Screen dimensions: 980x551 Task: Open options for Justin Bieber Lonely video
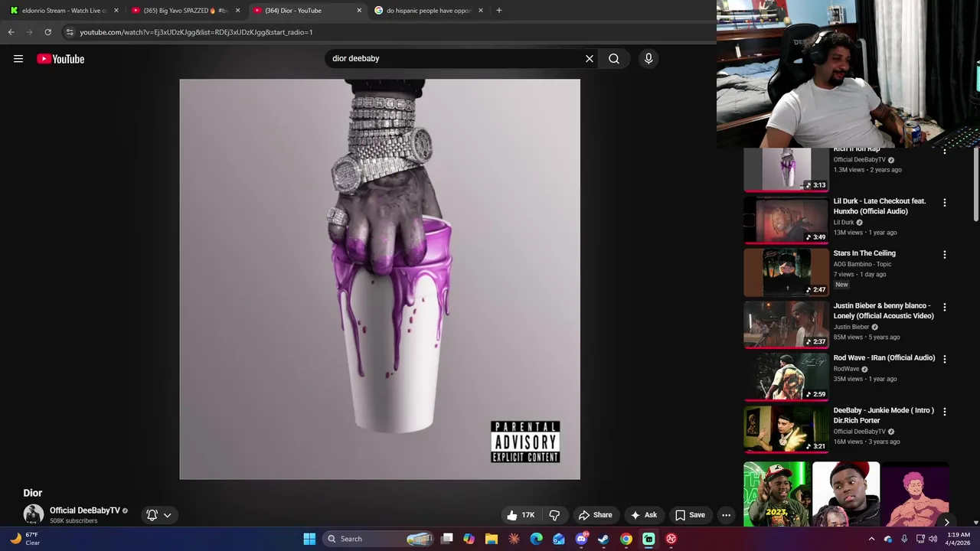[944, 307]
